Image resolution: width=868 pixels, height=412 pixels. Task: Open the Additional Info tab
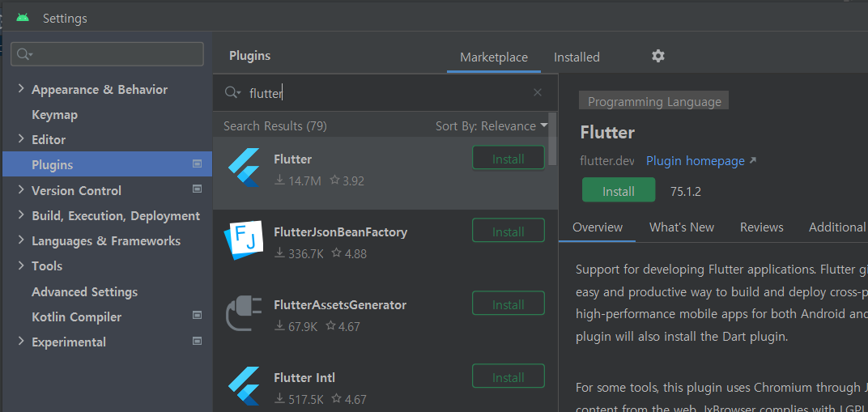click(x=837, y=227)
